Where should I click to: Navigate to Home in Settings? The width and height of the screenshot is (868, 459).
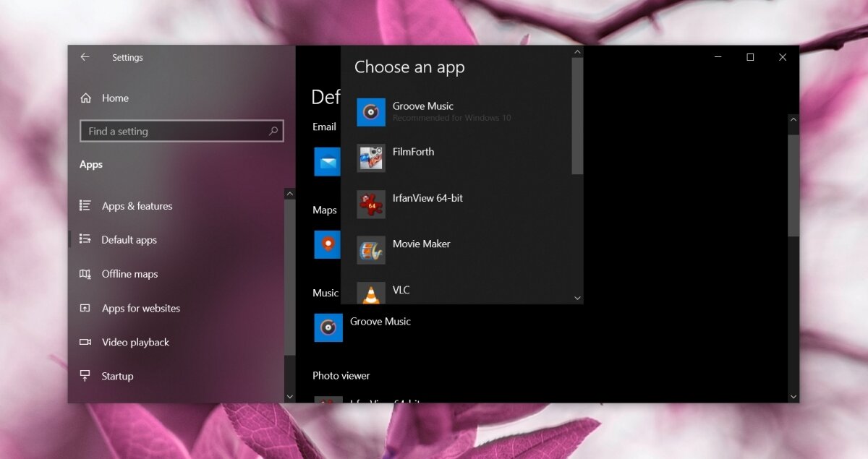click(116, 98)
